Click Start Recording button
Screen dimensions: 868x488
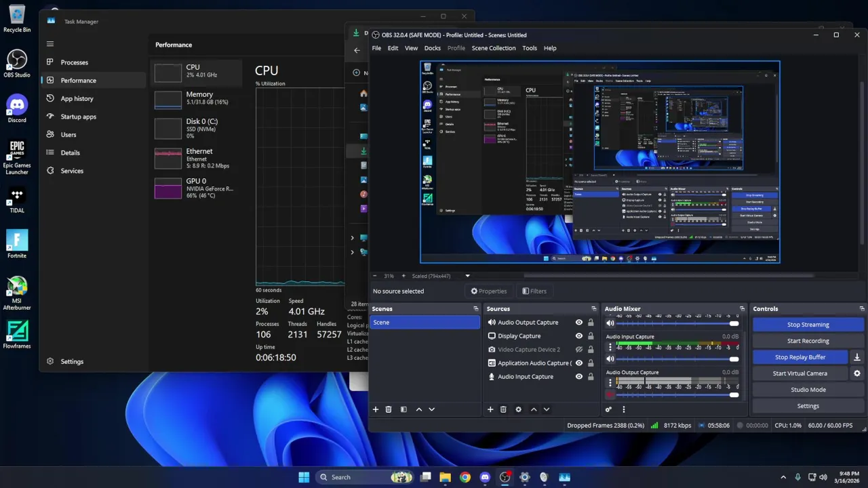tap(808, 341)
